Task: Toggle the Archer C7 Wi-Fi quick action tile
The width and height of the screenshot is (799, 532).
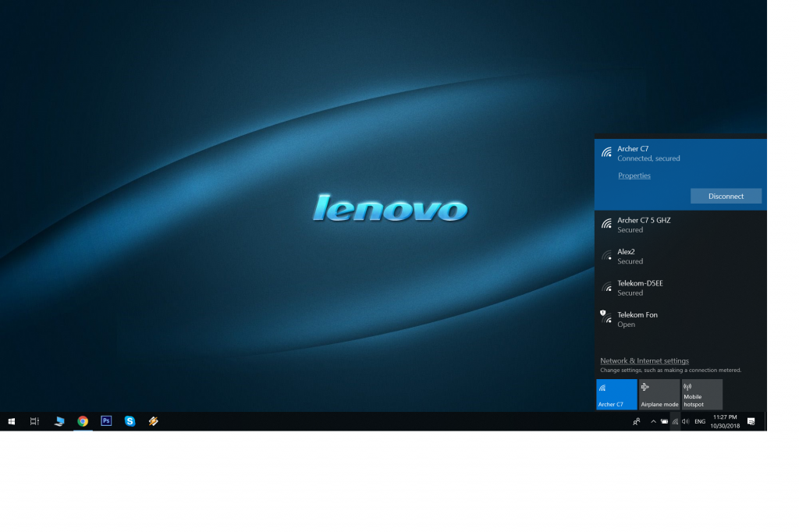Action: pos(616,394)
